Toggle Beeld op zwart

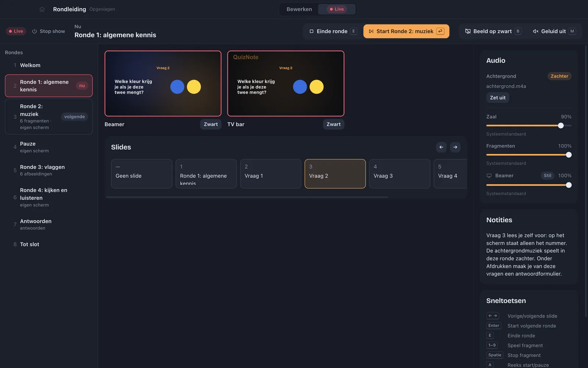coord(493,31)
